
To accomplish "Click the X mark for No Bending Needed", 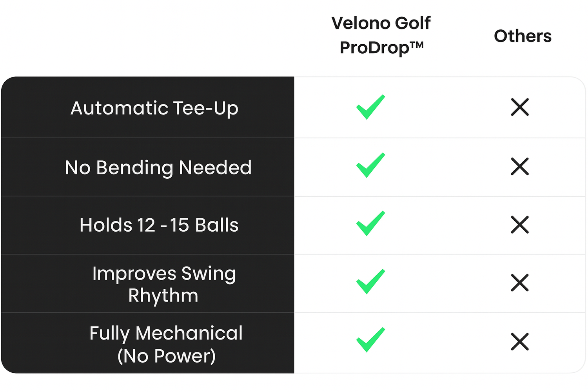I will click(520, 167).
